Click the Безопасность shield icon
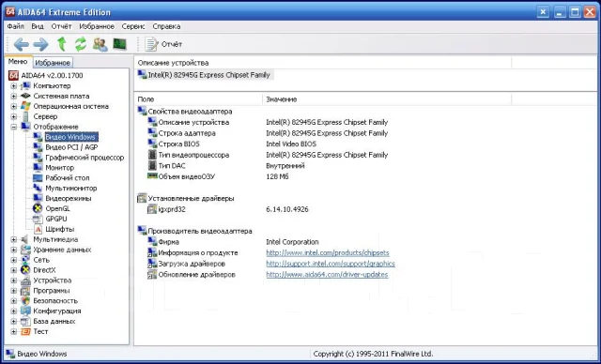Image resolution: width=601 pixels, height=364 pixels. click(25, 301)
